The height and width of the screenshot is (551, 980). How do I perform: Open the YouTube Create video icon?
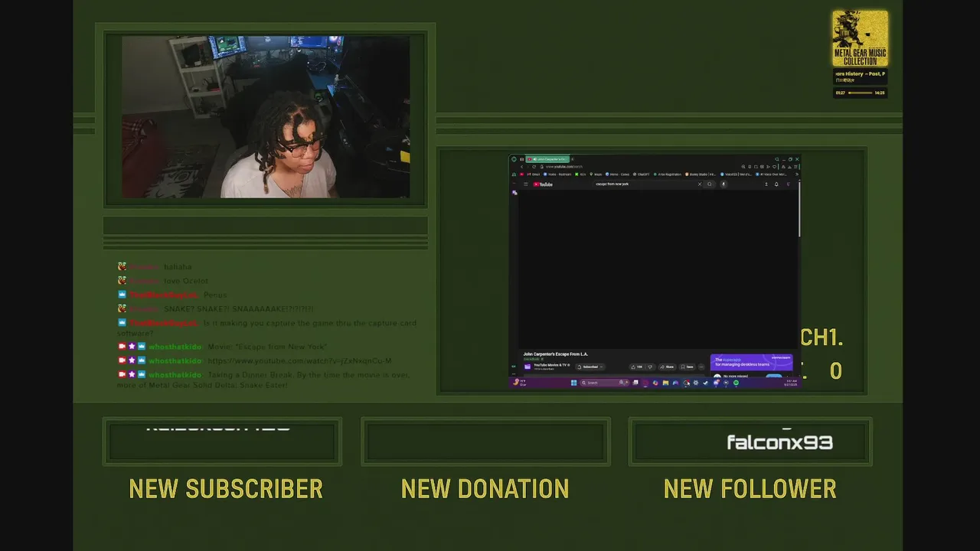[766, 184]
